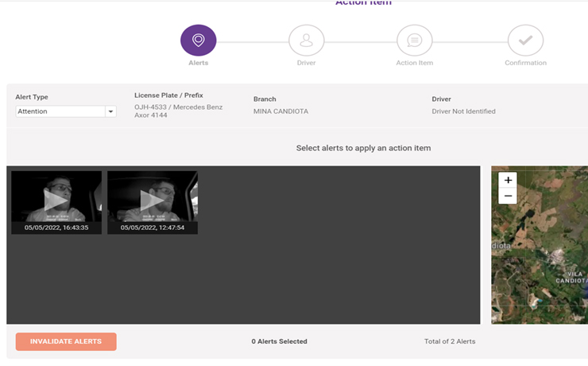This screenshot has width=588, height=366.
Task: Go to the Driver step label
Action: coord(306,63)
